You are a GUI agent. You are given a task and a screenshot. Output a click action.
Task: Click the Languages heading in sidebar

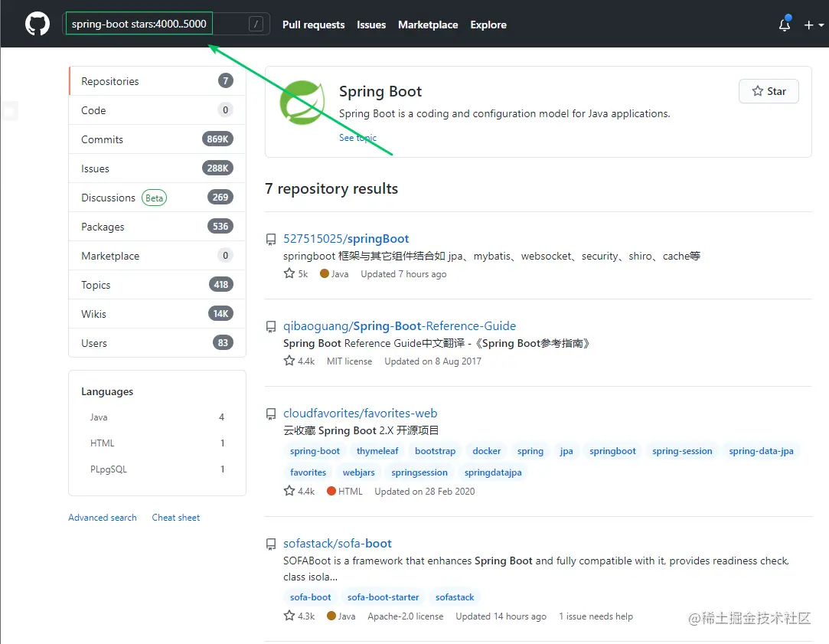pos(107,391)
